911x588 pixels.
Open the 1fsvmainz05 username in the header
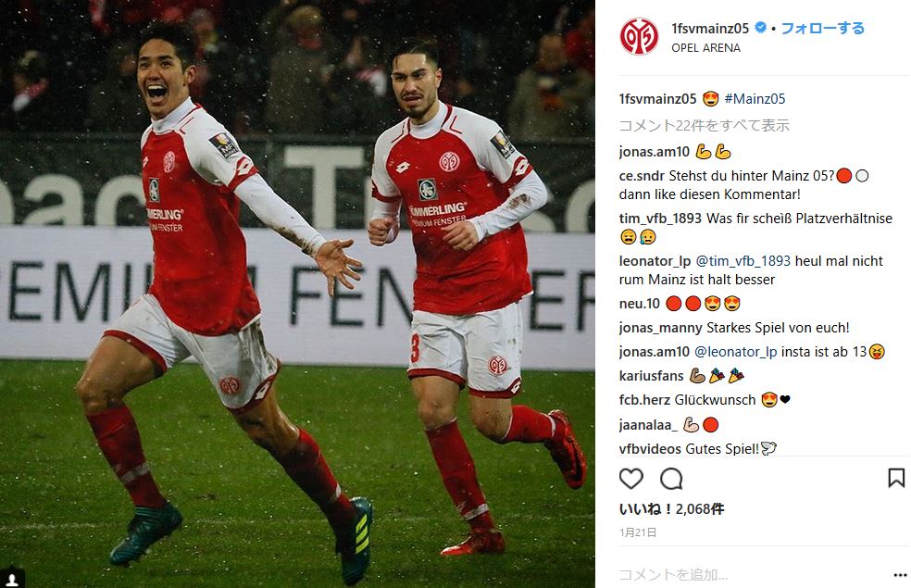(x=710, y=28)
